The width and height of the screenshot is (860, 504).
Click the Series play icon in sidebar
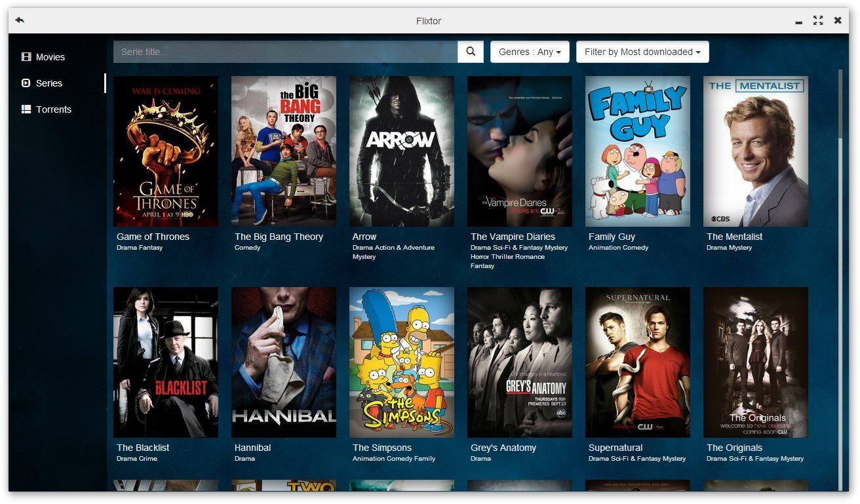[26, 83]
